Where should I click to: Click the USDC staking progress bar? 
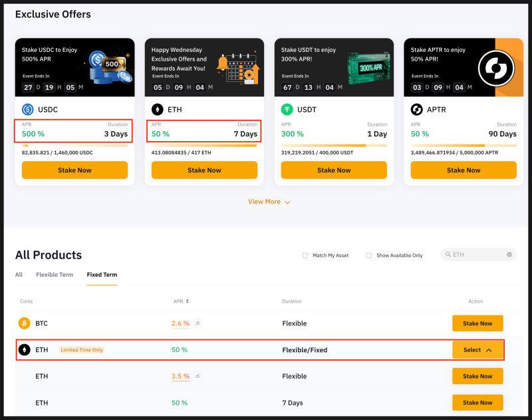[74, 146]
